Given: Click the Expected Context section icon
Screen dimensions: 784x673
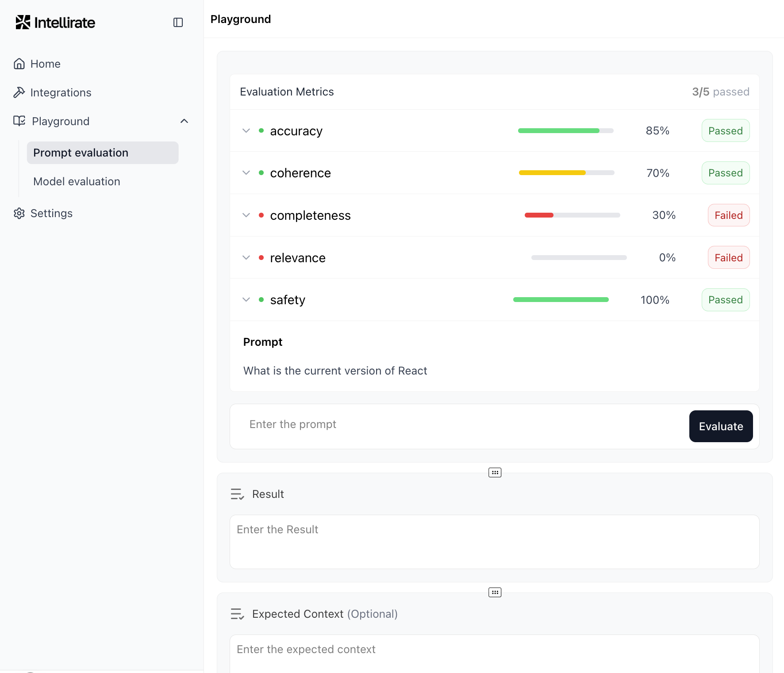Looking at the screenshot, I should (x=237, y=614).
